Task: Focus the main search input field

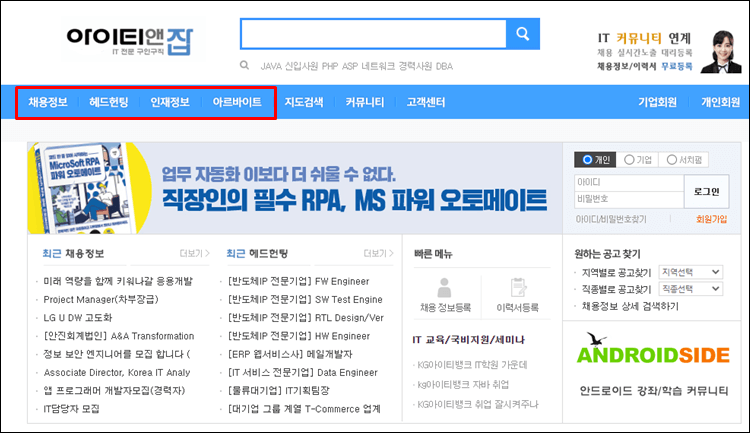Action: 374,34
